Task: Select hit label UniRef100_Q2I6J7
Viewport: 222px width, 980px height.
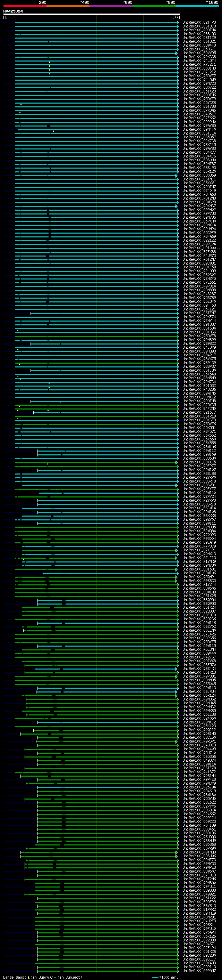Action: (199, 412)
